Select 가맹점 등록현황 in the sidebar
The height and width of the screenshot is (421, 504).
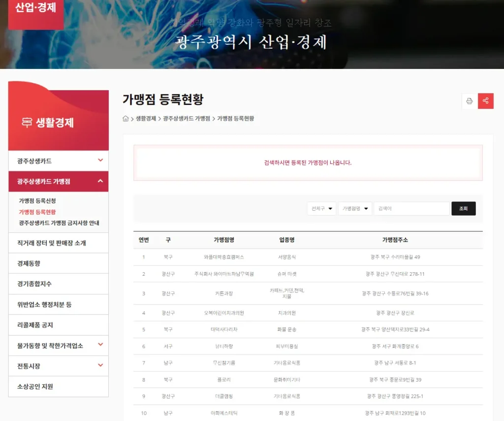point(37,212)
